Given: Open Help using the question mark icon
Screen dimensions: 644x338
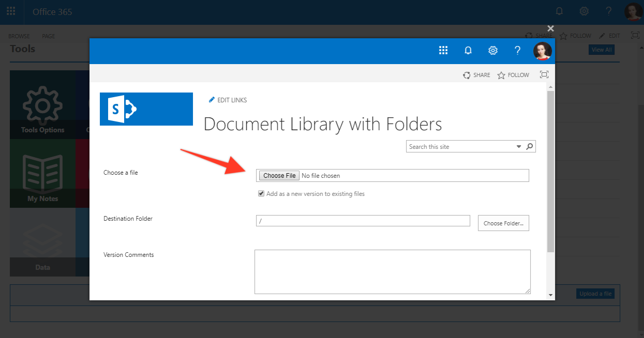Looking at the screenshot, I should click(x=518, y=50).
